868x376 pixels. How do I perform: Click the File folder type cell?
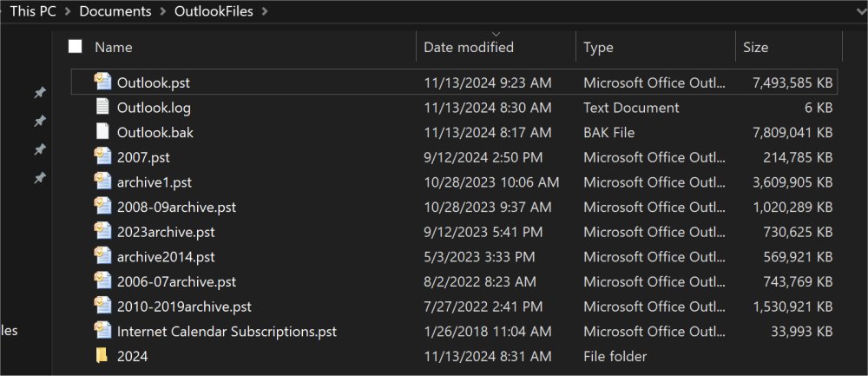(x=615, y=356)
